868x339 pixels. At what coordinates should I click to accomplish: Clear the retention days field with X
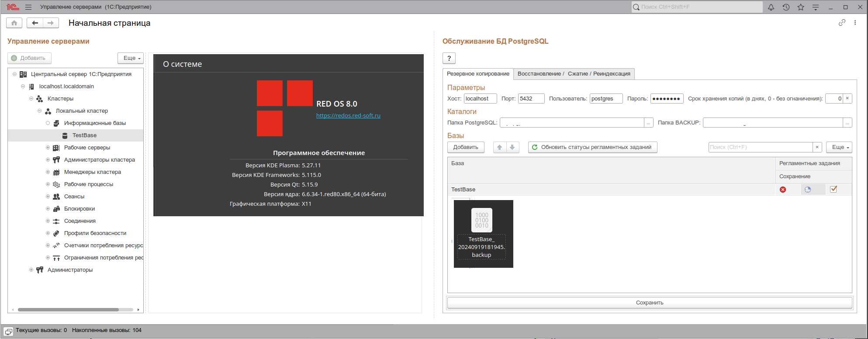tap(847, 98)
